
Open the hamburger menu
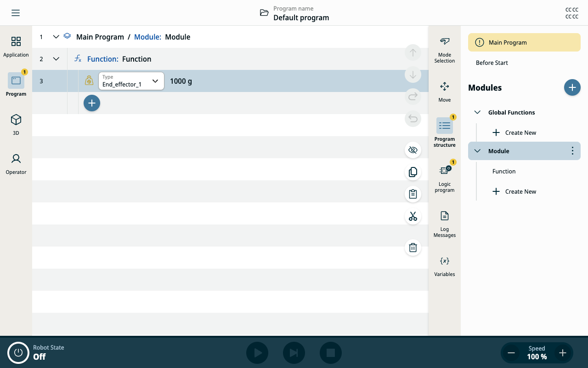pyautogui.click(x=16, y=13)
